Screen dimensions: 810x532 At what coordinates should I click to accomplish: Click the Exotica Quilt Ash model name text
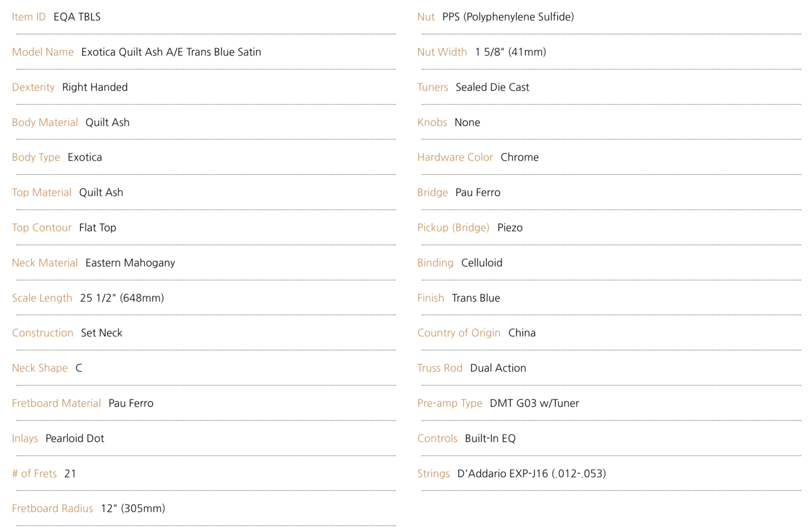tap(171, 52)
